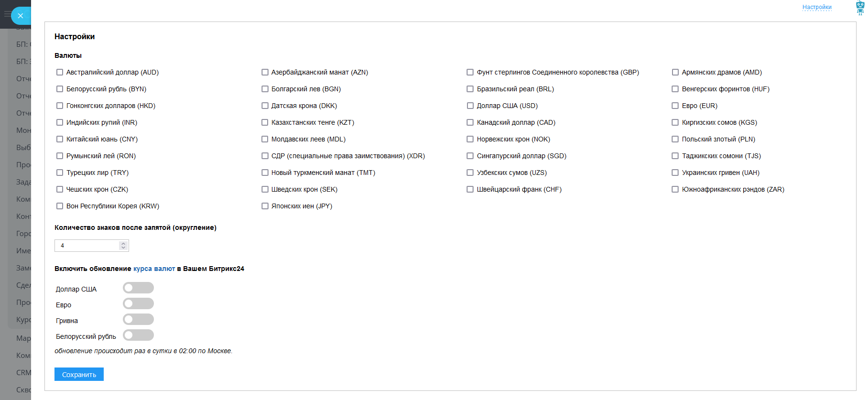Viewport: 868px width, 400px height.
Task: Tick the Японских иен (JPY) checkbox
Action: pos(265,206)
